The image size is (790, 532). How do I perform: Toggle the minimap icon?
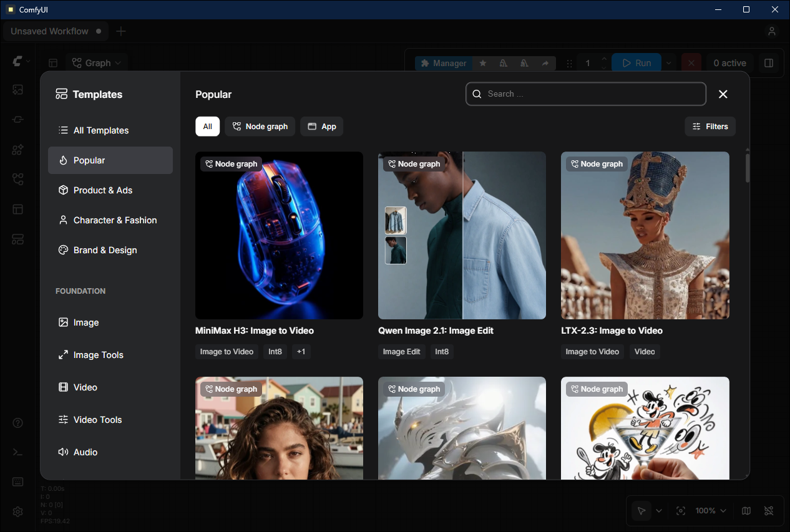[x=746, y=511]
